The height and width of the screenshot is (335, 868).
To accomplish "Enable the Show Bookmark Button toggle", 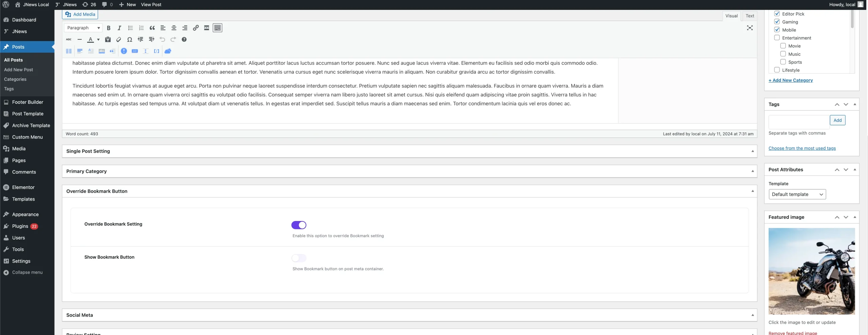I will coord(299,258).
